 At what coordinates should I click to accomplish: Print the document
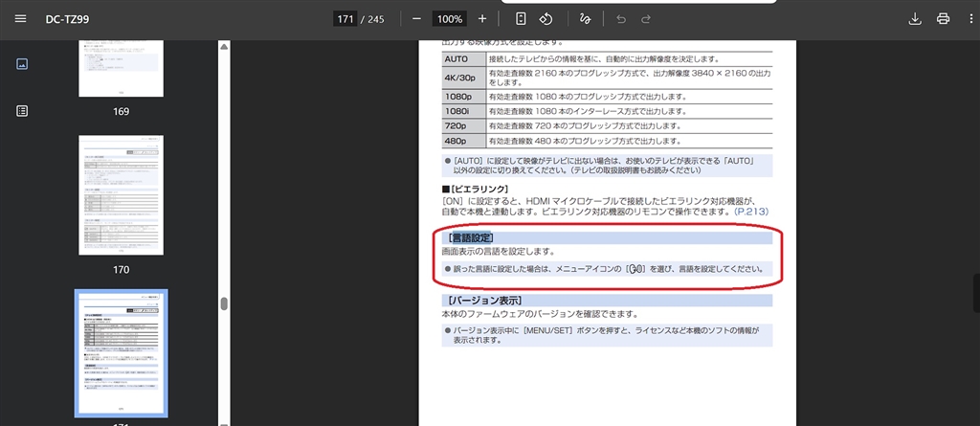click(x=943, y=19)
